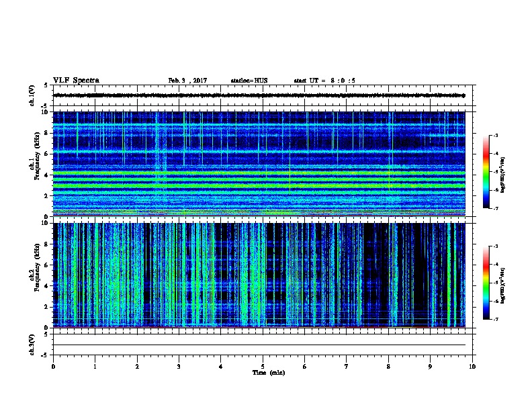The height and width of the screenshot is (411, 532).
Task: Click the "ch.1 Frequency (kHz)" axis label
Action: [35, 156]
